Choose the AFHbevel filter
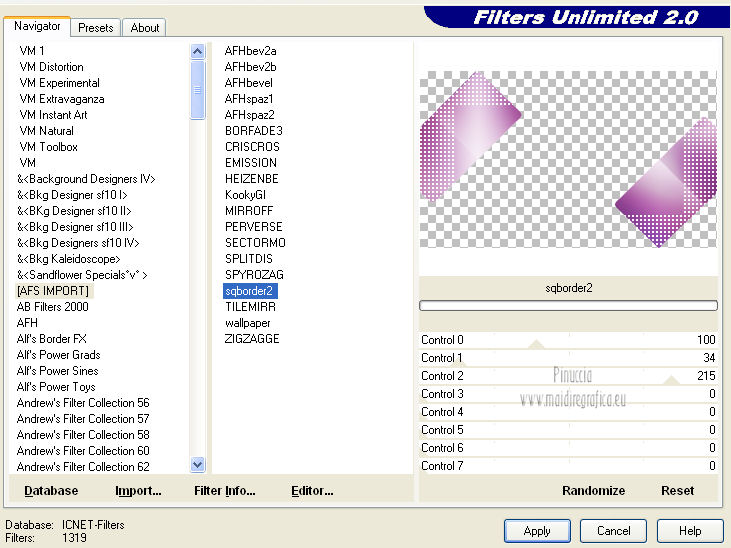 pos(248,83)
